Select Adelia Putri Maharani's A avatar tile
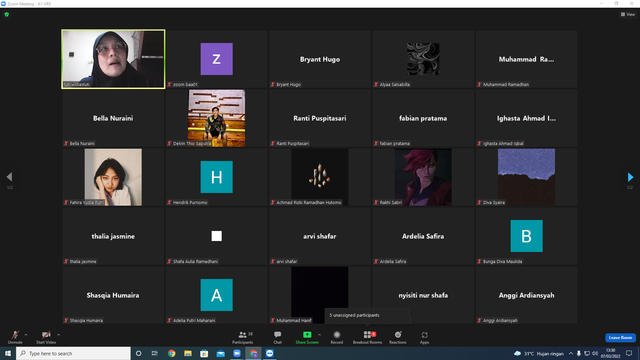Viewport: 640px width, 360px height. coord(216,295)
